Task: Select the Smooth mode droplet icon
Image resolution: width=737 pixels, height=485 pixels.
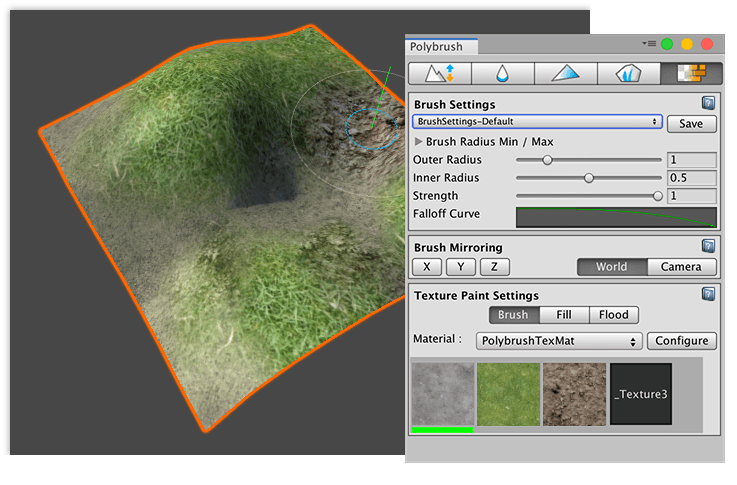Action: [502, 73]
